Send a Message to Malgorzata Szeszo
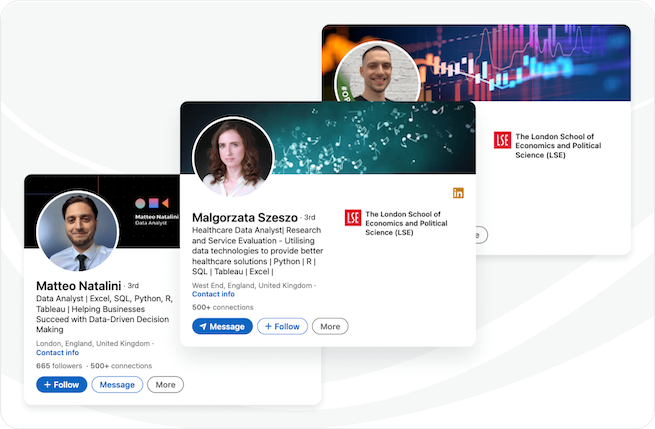 [222, 326]
